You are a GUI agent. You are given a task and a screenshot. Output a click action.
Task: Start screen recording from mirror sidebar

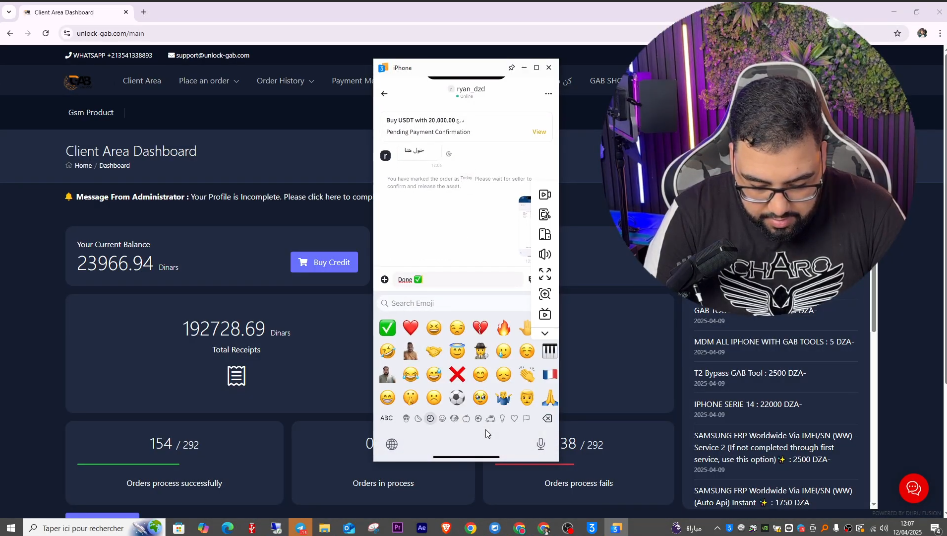545,195
